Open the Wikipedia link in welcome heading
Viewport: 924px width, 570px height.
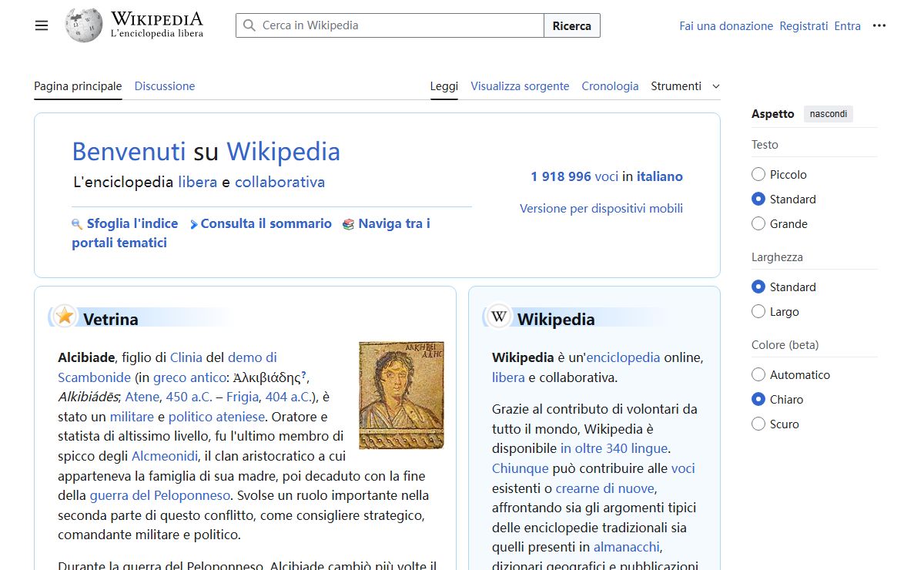(x=283, y=152)
